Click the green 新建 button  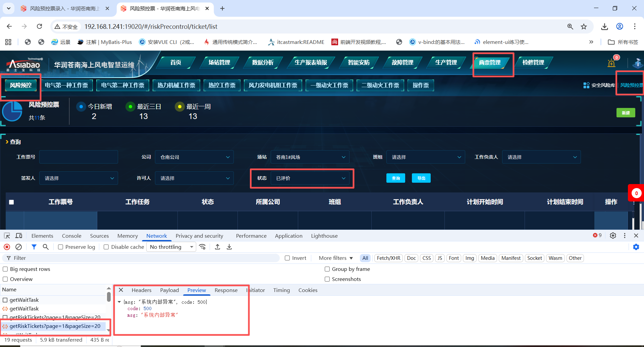click(626, 113)
